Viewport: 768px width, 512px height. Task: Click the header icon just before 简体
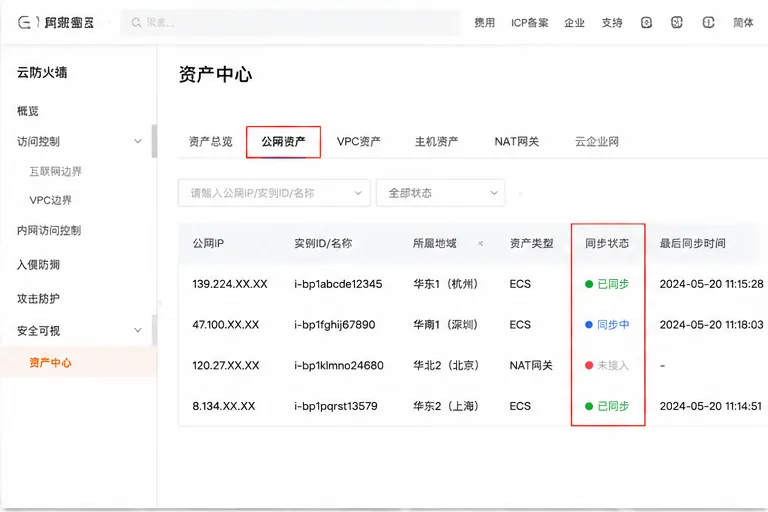click(x=708, y=23)
